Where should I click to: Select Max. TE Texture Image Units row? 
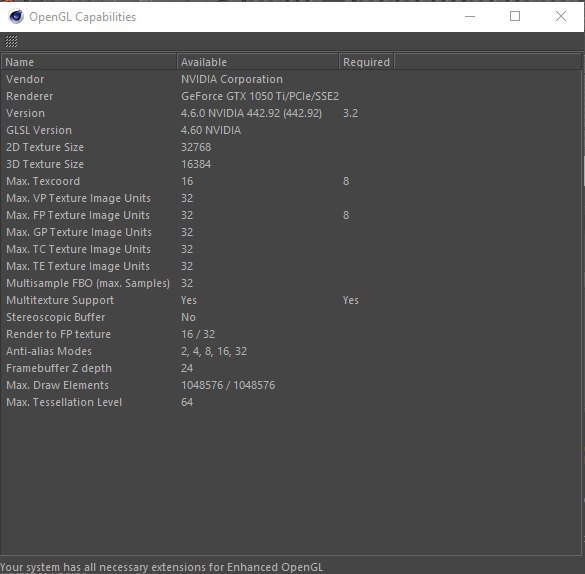(291, 266)
